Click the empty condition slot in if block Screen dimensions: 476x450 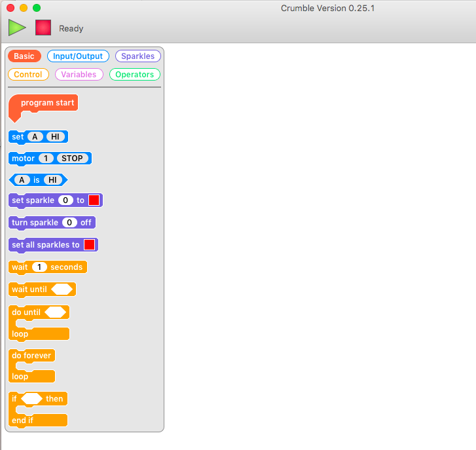[32, 399]
